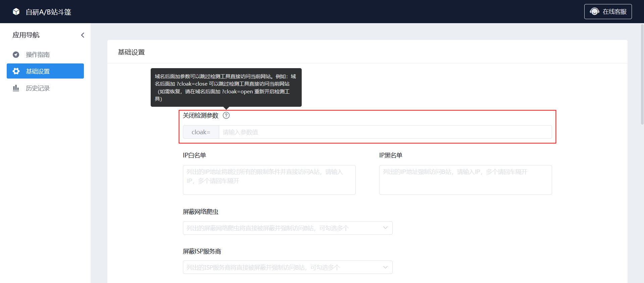Click the cube logo icon in header
The width and height of the screenshot is (644, 283).
pyautogui.click(x=16, y=12)
